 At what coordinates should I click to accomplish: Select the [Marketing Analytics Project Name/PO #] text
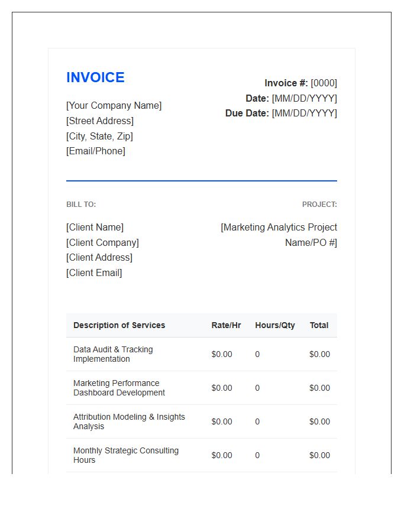click(279, 235)
